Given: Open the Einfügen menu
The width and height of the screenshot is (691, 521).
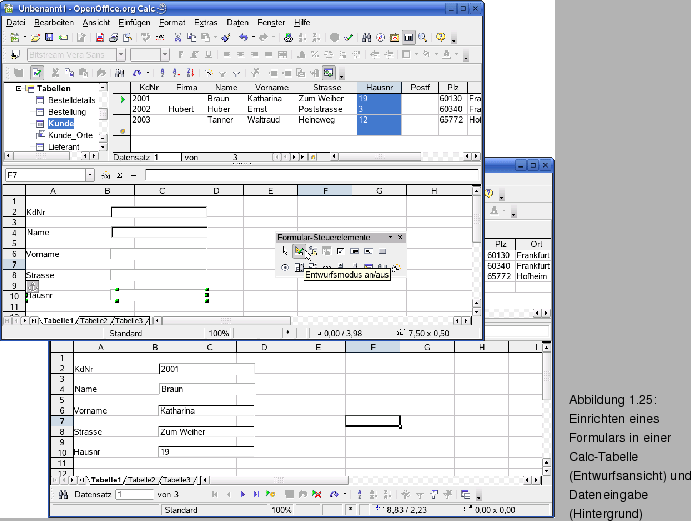Looking at the screenshot, I should (x=134, y=21).
